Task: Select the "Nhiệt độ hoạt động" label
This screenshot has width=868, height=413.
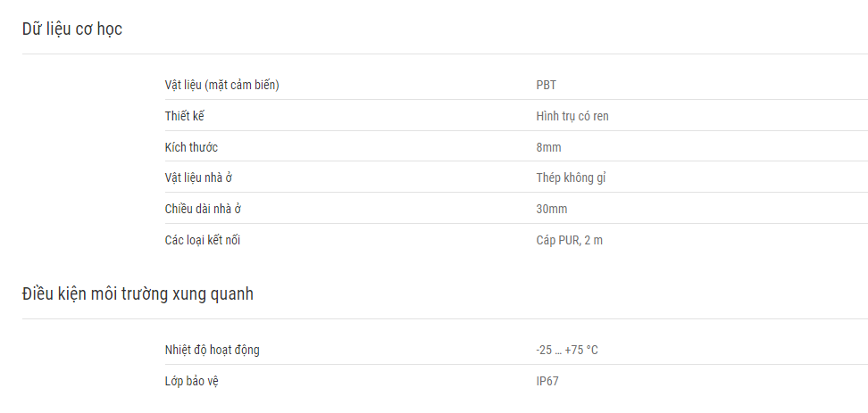Action: [212, 350]
